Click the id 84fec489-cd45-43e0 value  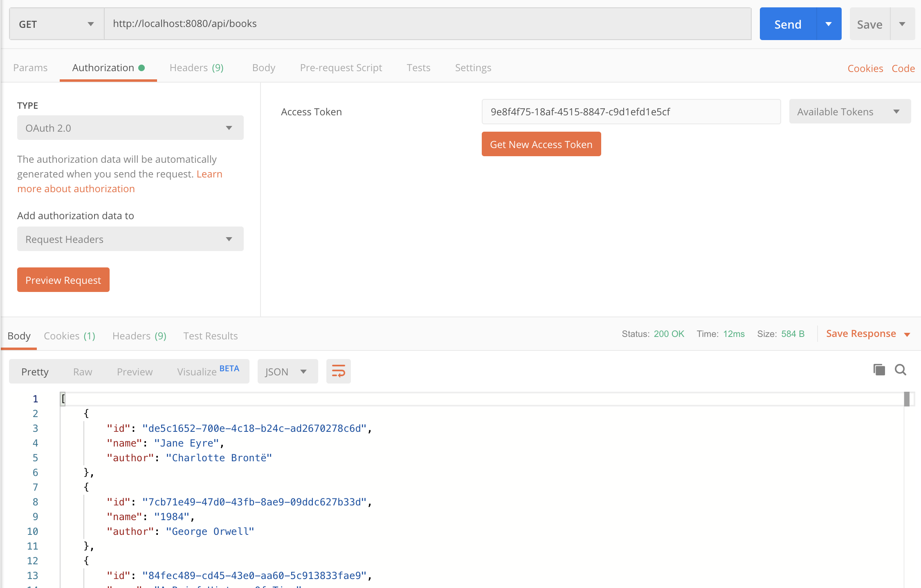click(254, 576)
